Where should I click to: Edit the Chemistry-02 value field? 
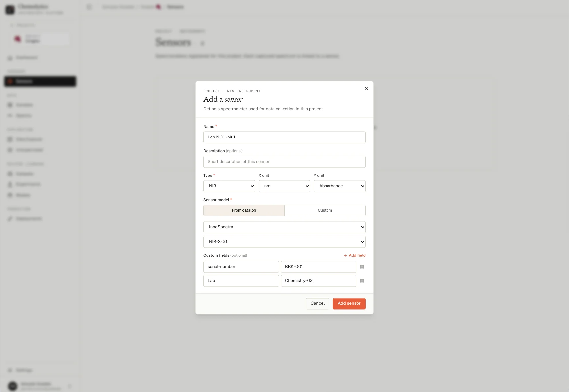tap(319, 281)
